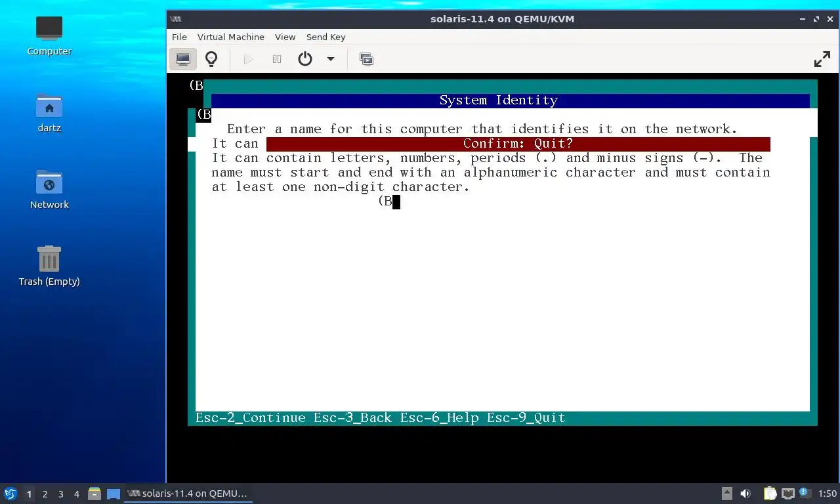Switch to workspace 2

coord(45,493)
